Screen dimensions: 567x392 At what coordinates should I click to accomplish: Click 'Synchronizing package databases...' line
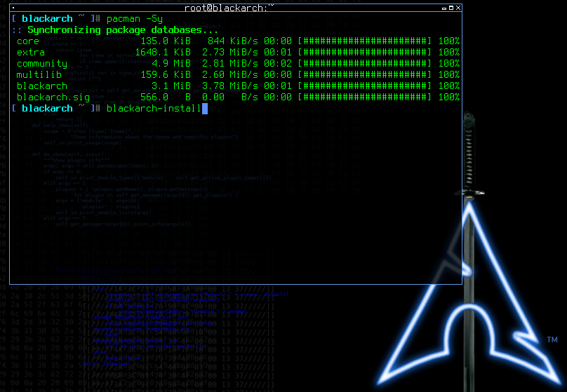point(123,30)
